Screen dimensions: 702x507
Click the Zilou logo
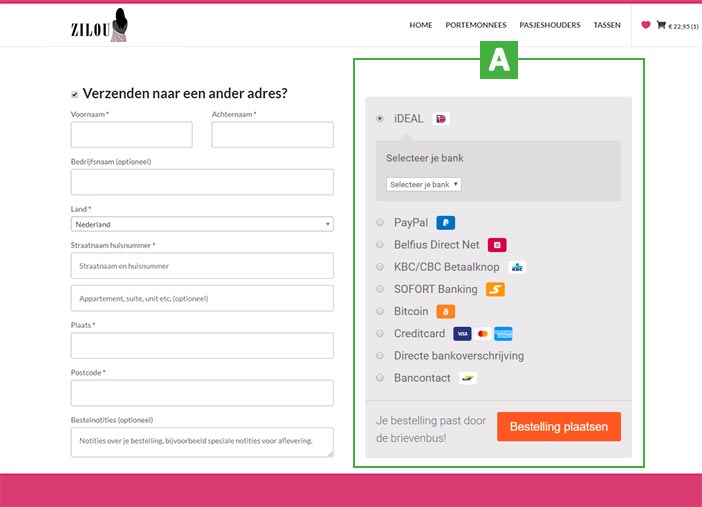point(100,25)
